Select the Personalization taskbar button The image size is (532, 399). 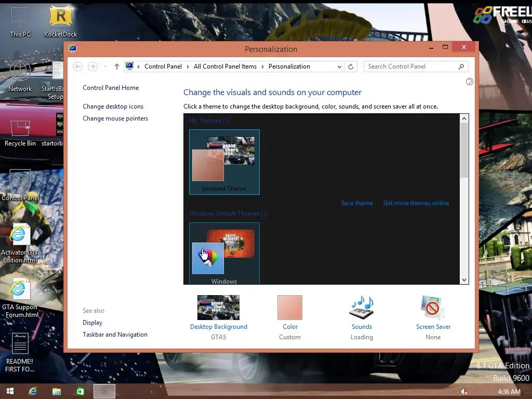pyautogui.click(x=104, y=391)
